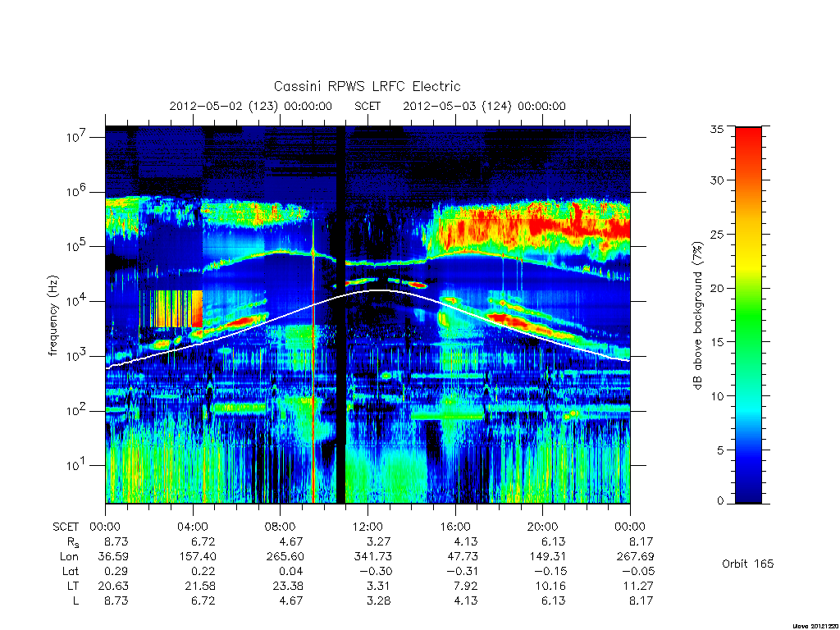The height and width of the screenshot is (630, 840).
Task: Click the '12:00' time tick label
Action: (367, 527)
